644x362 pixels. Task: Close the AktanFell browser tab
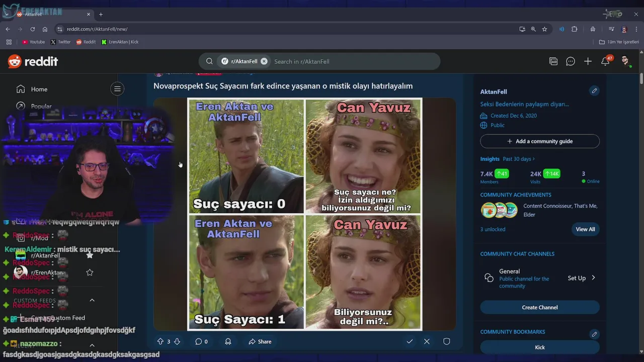click(89, 14)
